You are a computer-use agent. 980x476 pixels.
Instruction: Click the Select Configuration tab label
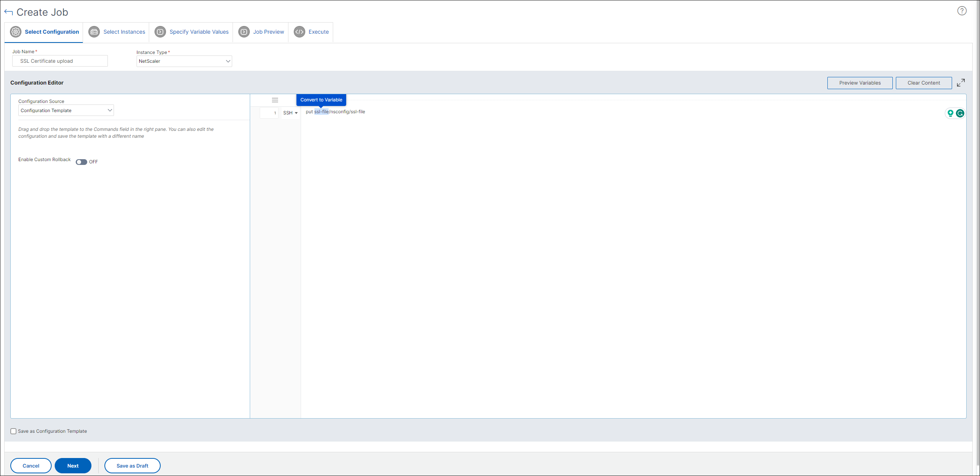pyautogui.click(x=52, y=32)
